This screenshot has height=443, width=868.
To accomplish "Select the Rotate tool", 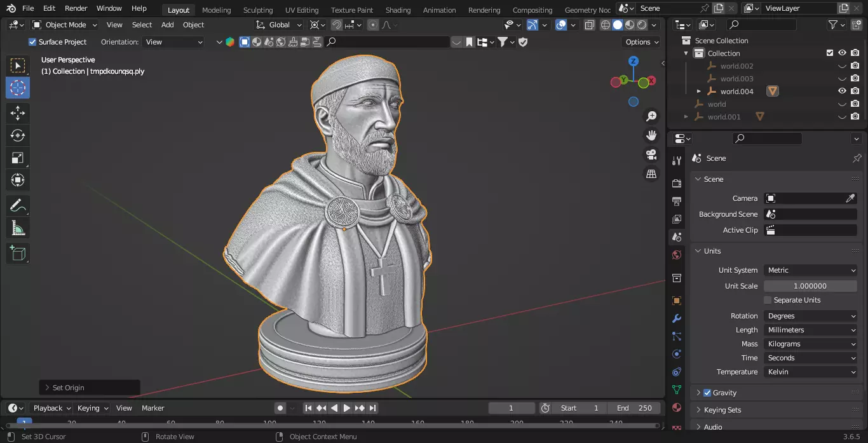I will click(x=18, y=136).
